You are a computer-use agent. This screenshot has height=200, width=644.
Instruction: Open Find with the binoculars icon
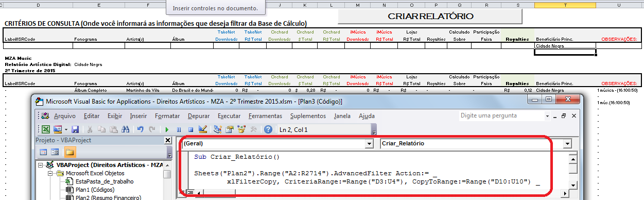click(125, 129)
